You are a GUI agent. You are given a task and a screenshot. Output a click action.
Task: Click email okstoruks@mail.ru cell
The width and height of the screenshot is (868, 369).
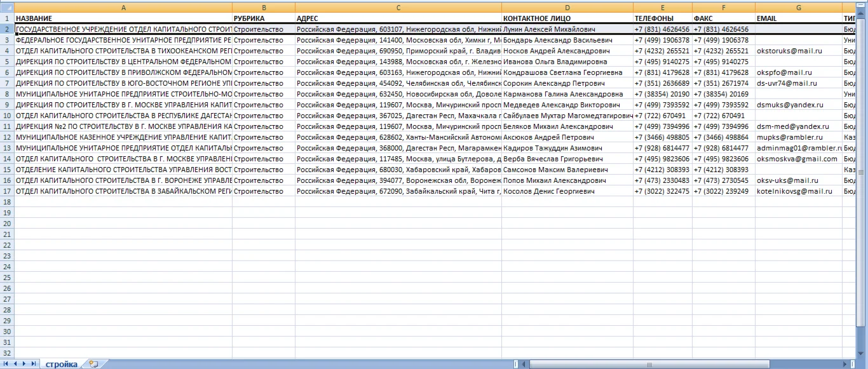coord(799,51)
